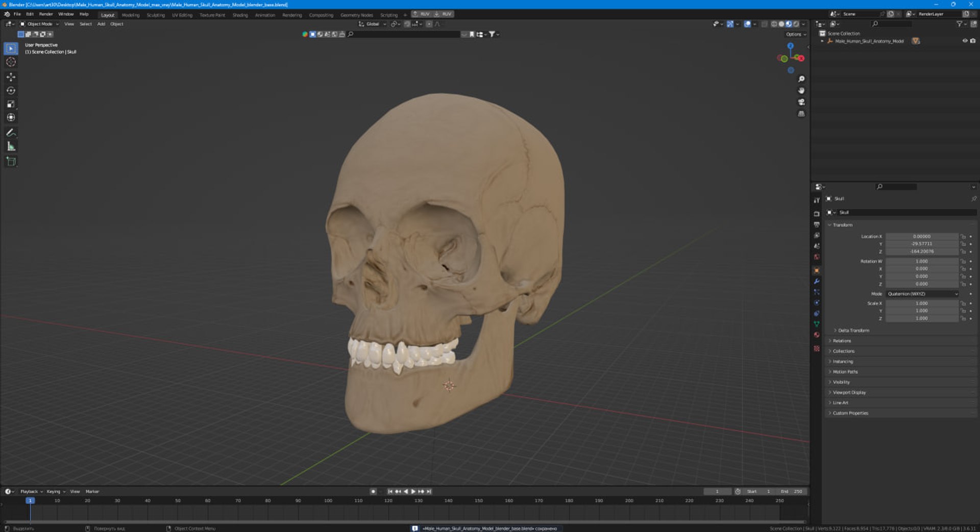
Task: Activate the Move tool
Action: click(11, 77)
